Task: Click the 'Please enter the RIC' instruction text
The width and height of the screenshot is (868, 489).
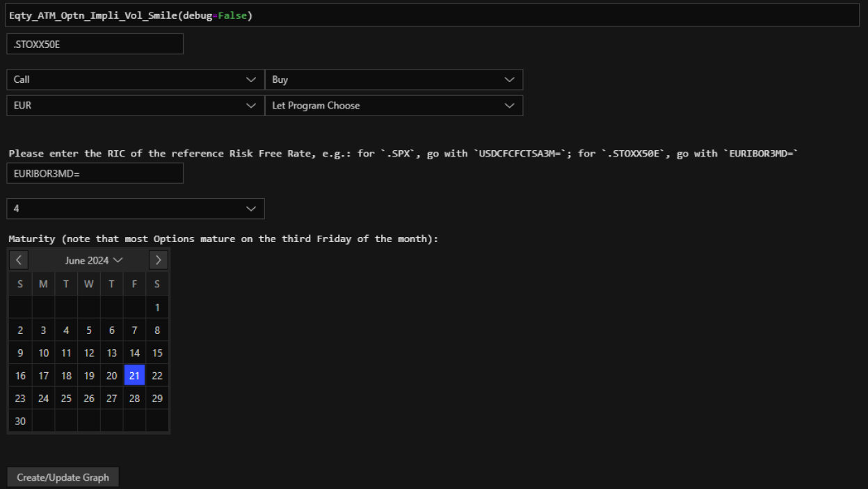Action: coord(403,153)
